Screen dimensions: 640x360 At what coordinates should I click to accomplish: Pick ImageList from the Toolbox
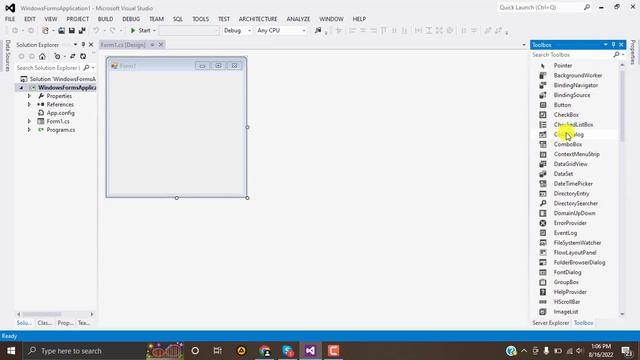(x=566, y=311)
